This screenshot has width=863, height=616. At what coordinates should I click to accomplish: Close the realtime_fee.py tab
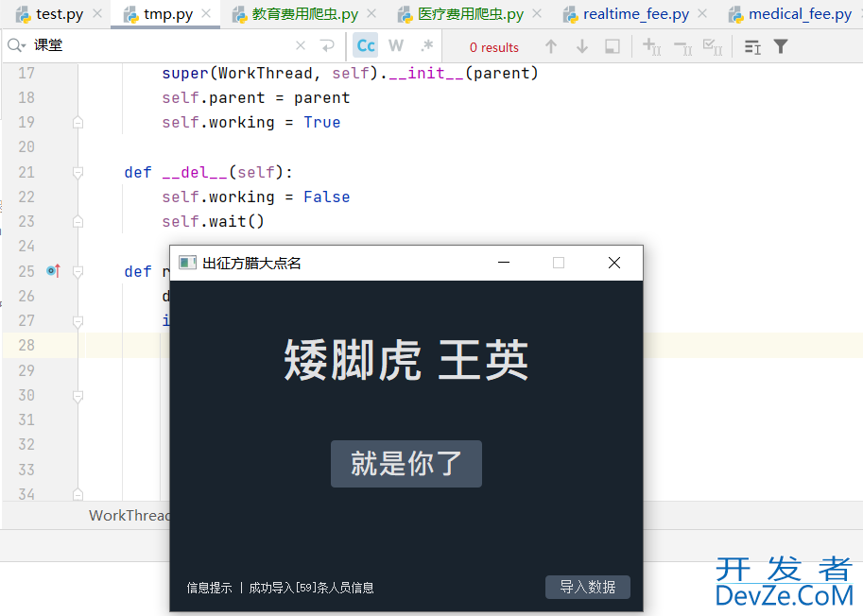pos(702,13)
